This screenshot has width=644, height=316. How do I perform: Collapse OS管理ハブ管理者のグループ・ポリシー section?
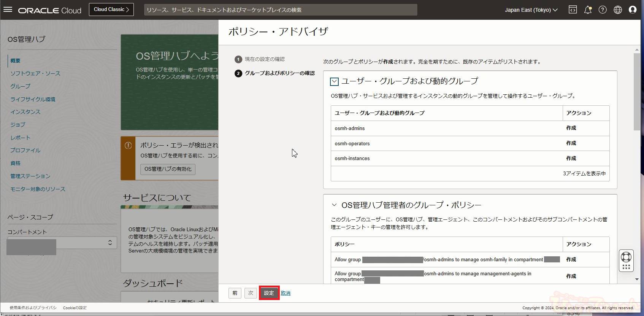(334, 205)
